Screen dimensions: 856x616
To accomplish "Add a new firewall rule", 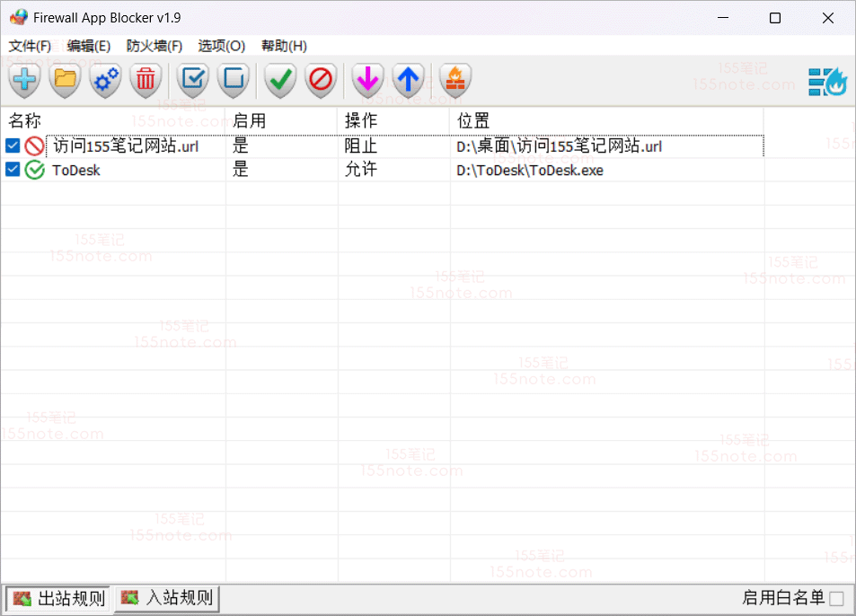I will coord(23,80).
